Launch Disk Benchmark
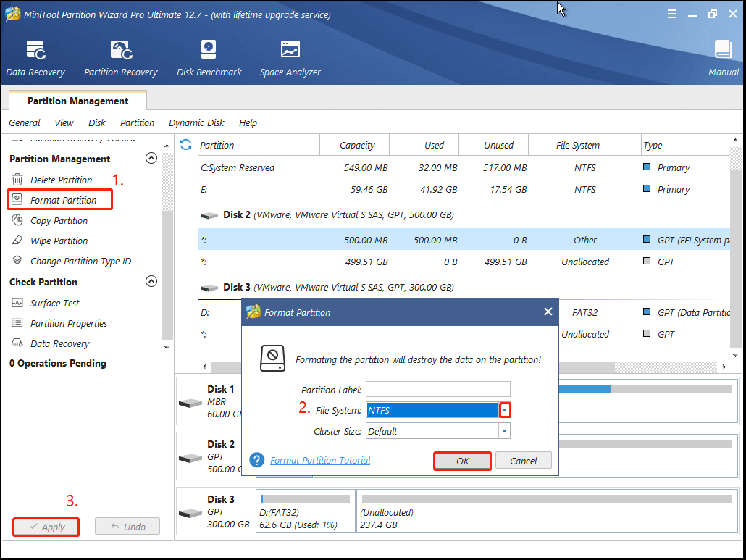The height and width of the screenshot is (560, 746). pyautogui.click(x=209, y=59)
